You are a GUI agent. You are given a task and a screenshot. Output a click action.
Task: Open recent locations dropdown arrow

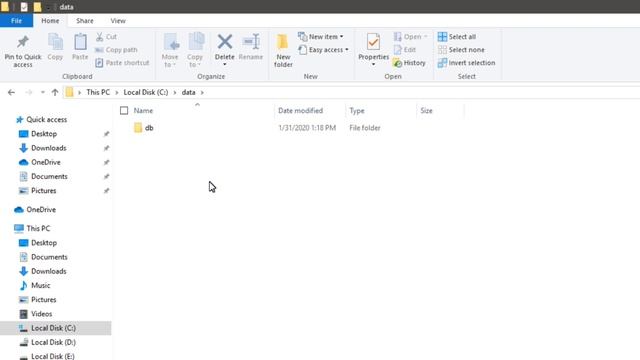[42, 92]
